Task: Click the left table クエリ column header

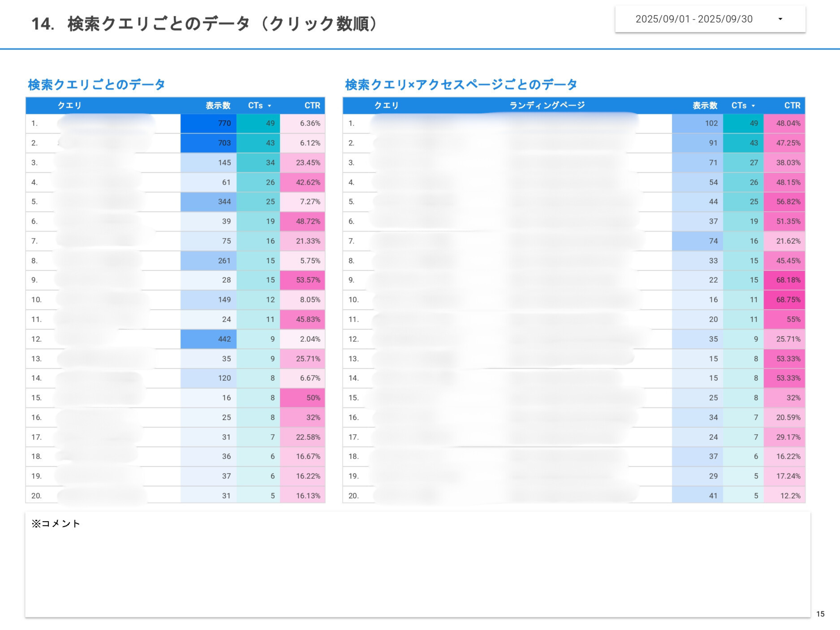Action: pos(70,106)
